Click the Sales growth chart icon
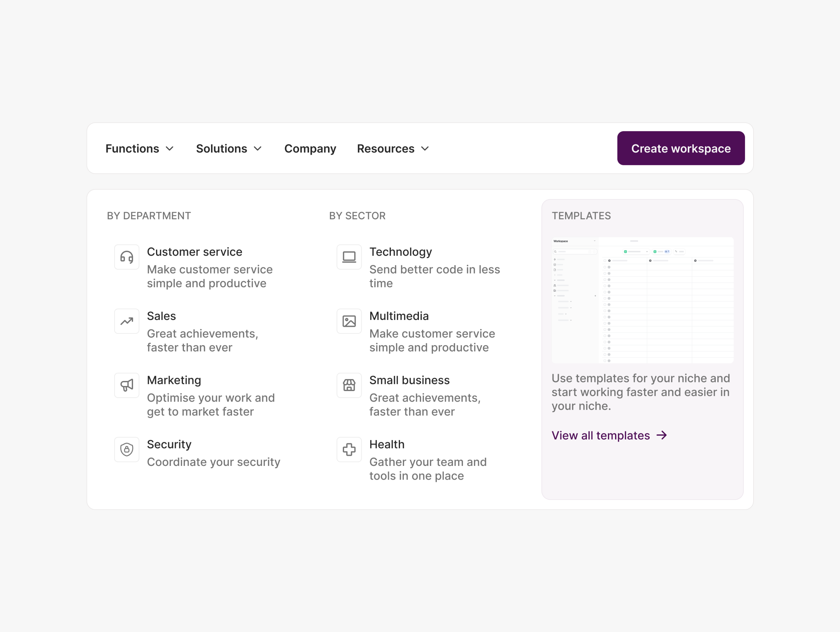 126,321
